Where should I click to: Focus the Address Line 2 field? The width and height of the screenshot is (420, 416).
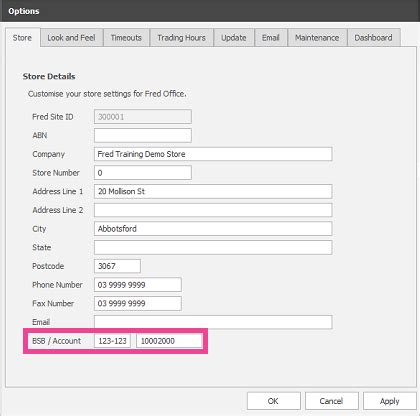(213, 210)
